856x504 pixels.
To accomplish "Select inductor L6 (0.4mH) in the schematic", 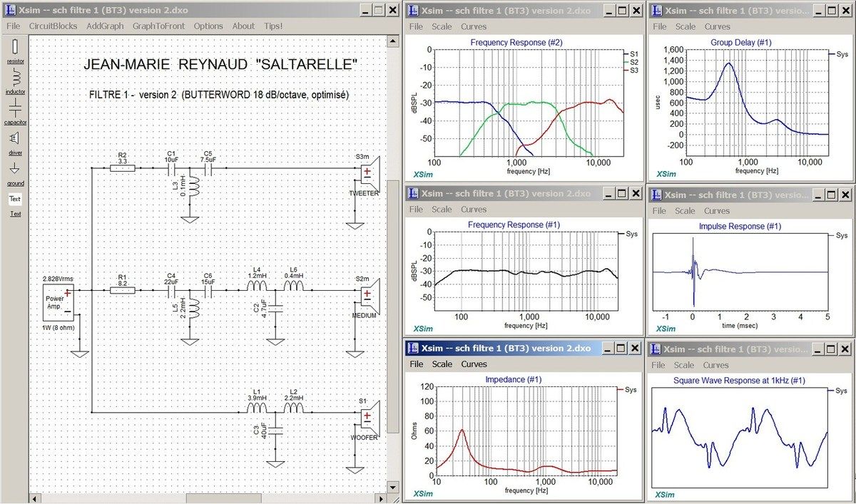I will (x=293, y=287).
